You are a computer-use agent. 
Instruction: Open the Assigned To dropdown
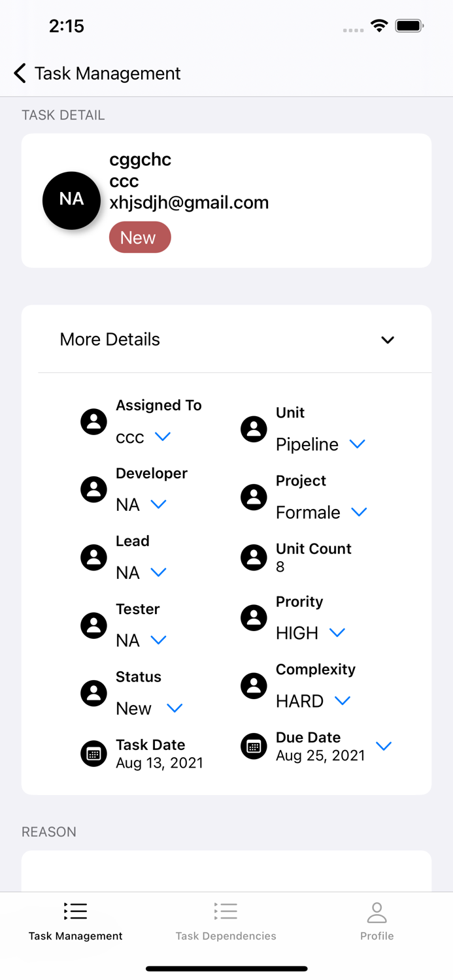(x=163, y=436)
